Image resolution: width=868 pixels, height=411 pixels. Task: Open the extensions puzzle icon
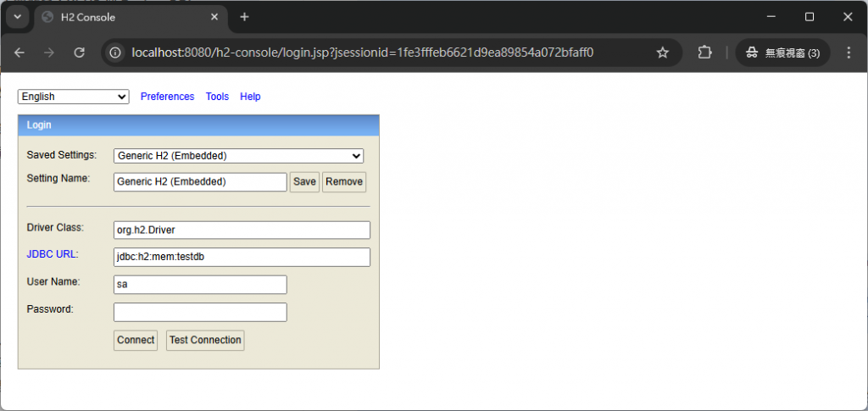click(x=704, y=53)
